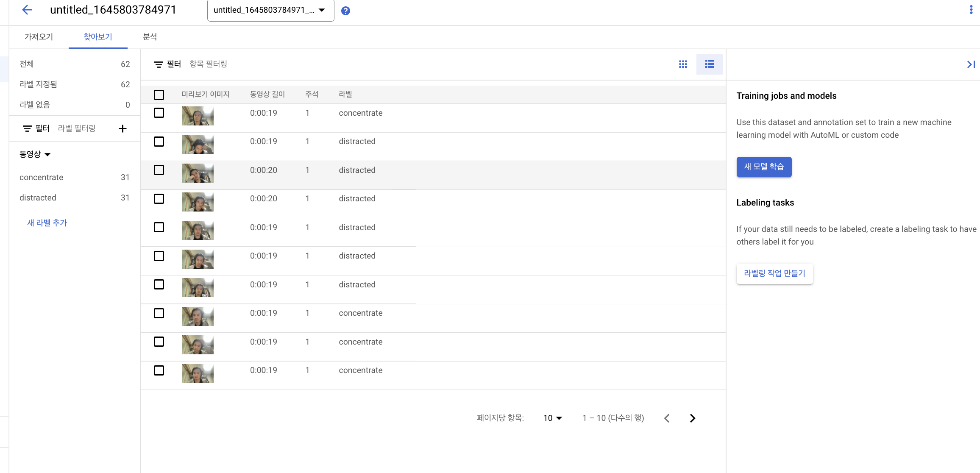Click the 새 모델 학습 button
This screenshot has width=980, height=473.
tap(763, 167)
